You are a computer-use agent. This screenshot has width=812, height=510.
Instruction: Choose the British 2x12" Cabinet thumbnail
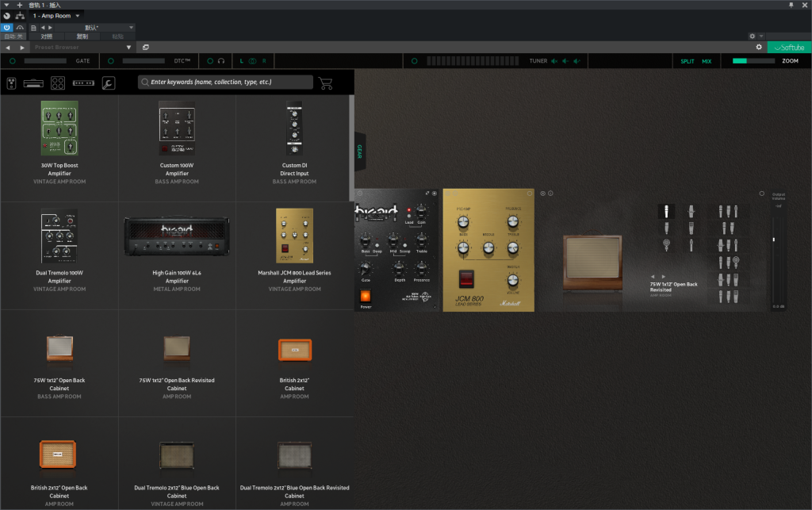click(x=295, y=350)
